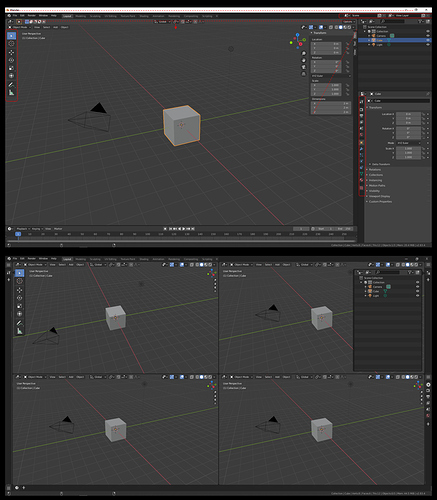
Task: Open Render properties tab in top window
Action: coord(361,109)
